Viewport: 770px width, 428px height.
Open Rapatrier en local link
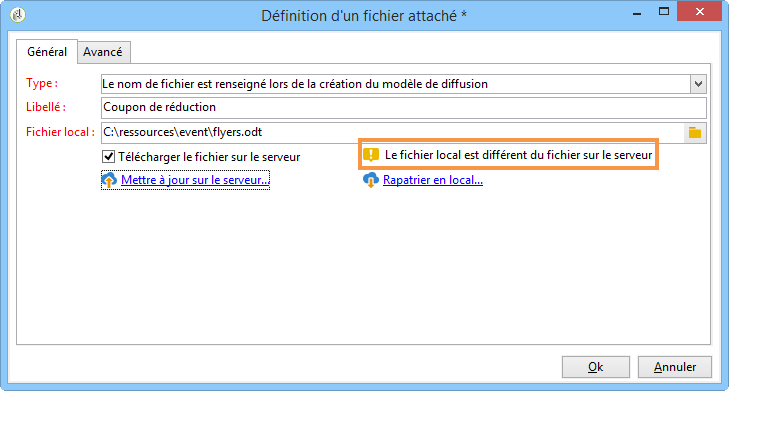coord(433,180)
